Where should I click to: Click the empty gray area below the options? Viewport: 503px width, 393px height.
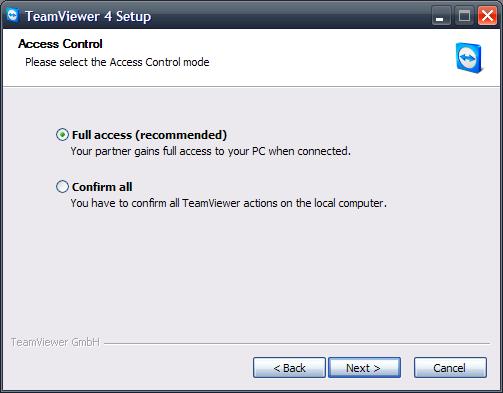point(251,273)
